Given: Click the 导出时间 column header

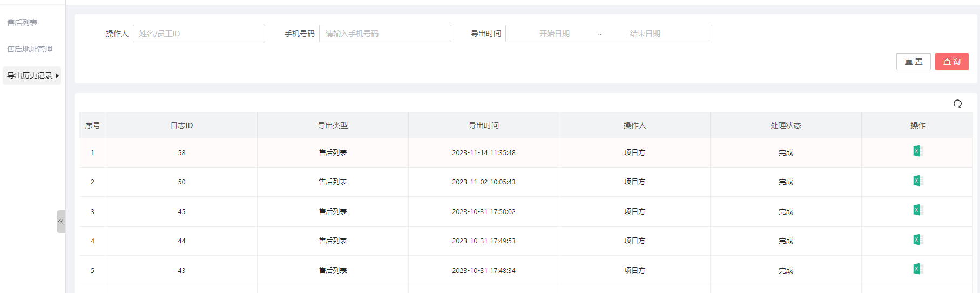Looking at the screenshot, I should (x=483, y=125).
